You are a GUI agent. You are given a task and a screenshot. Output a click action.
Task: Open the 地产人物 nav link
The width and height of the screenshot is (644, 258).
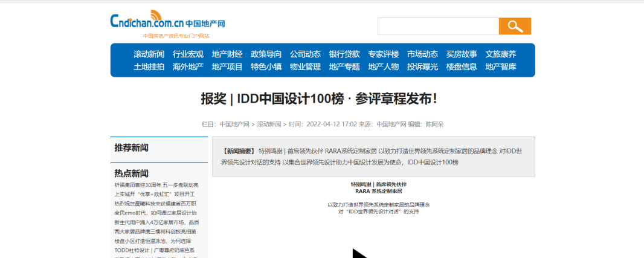384,66
